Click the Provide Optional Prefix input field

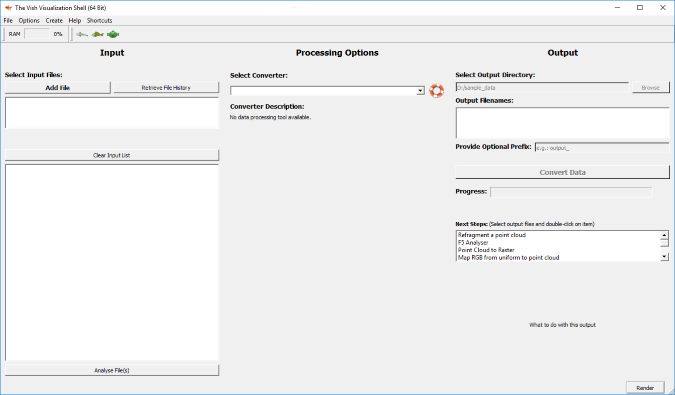point(602,148)
